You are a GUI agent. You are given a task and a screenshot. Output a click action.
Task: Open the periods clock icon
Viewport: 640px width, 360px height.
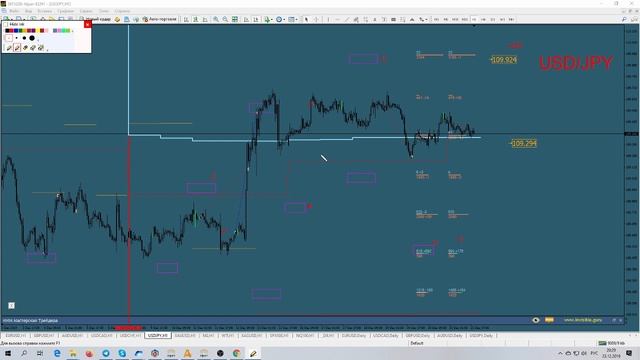279,19
